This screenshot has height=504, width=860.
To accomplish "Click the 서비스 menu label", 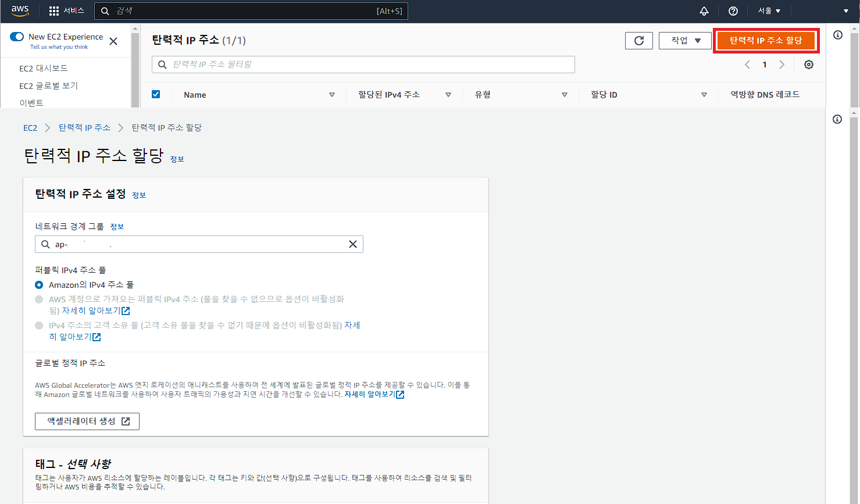I will click(x=74, y=11).
